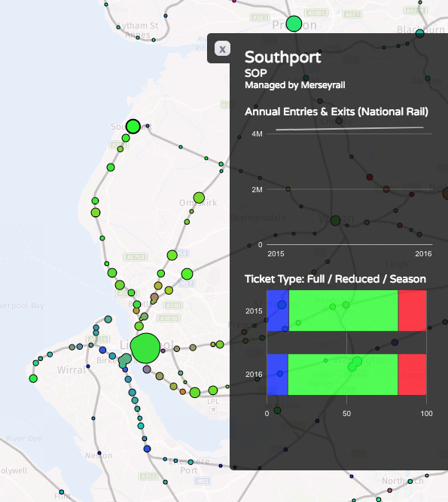Screen dimensions: 448x502
Task: Click the red Season segment of 2016 bar
Action: coord(412,375)
